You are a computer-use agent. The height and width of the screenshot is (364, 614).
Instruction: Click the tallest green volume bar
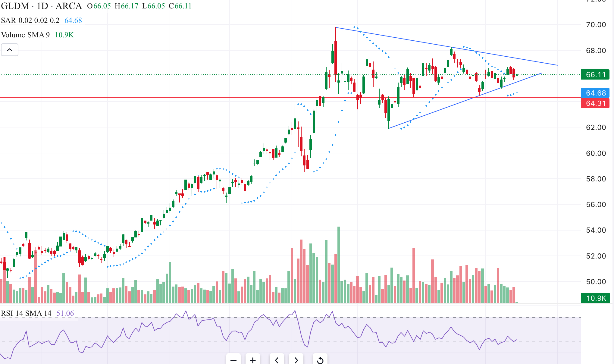339,265
